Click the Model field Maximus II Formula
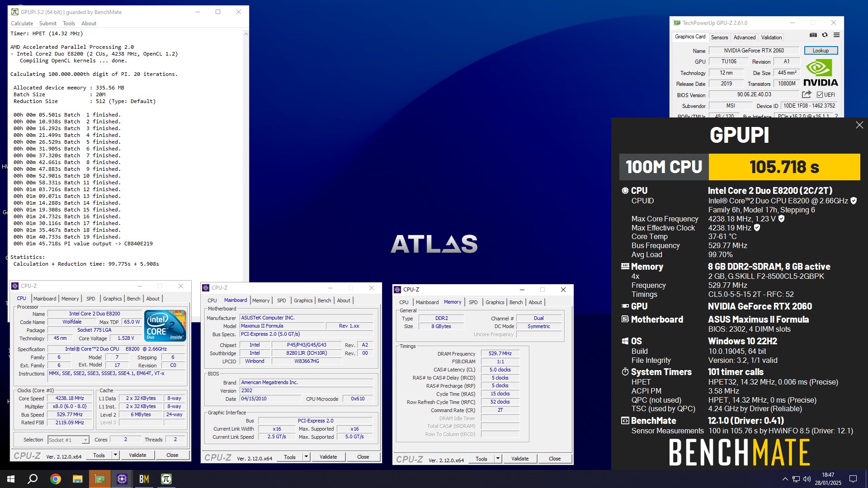The image size is (868, 488). pos(282,326)
